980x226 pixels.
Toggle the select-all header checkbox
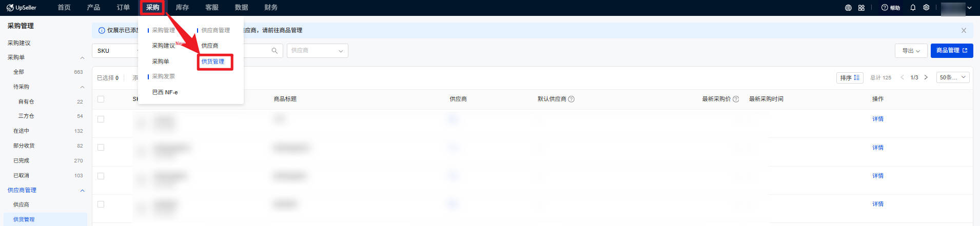(101, 99)
